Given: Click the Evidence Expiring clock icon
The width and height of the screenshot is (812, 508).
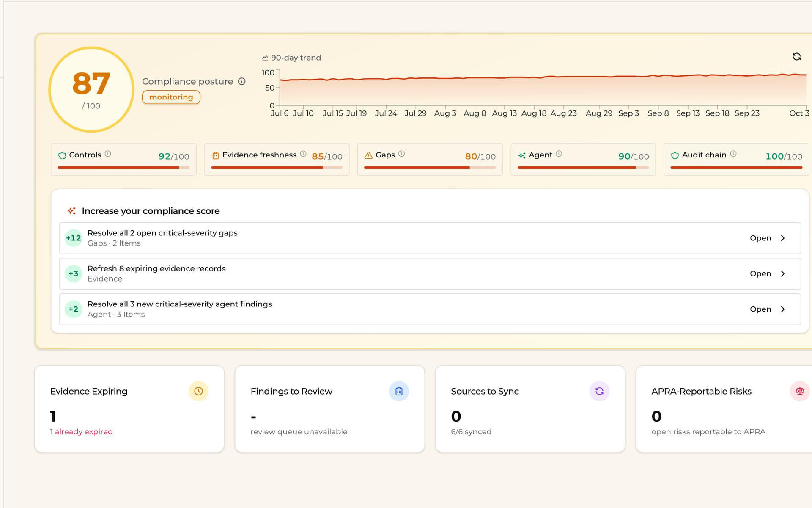Looking at the screenshot, I should (198, 391).
